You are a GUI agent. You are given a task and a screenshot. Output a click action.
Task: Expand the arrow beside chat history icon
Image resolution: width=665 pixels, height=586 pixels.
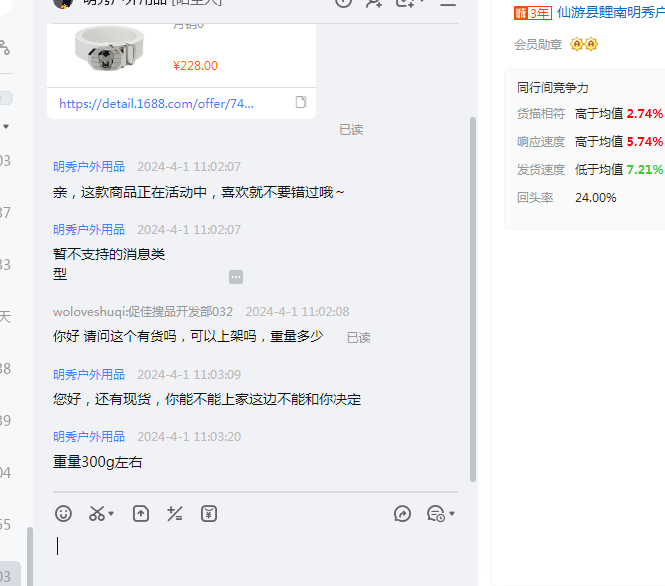pos(452,513)
